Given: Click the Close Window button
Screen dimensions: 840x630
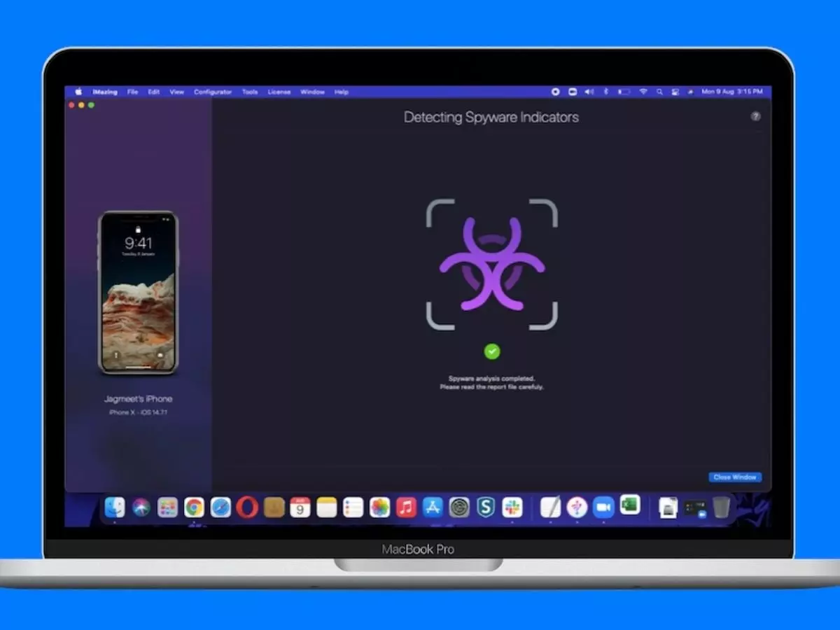Looking at the screenshot, I should tap(734, 477).
